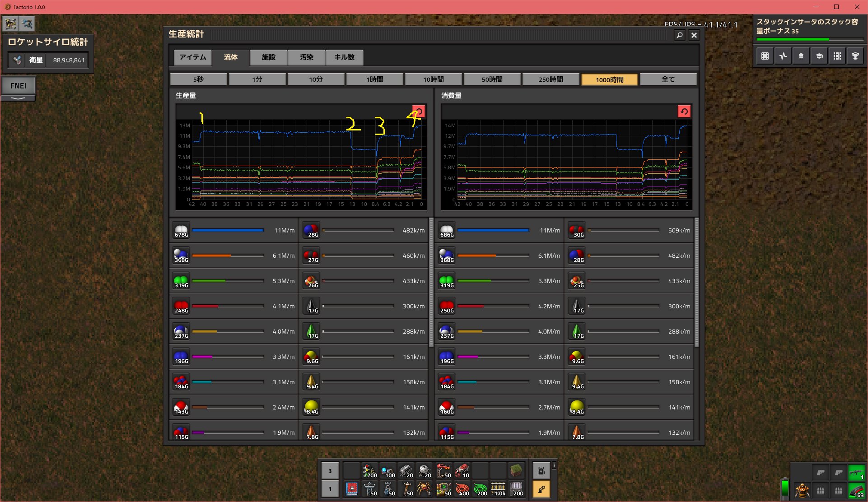Set time range to 1時間
Image resolution: width=868 pixels, height=502 pixels.
click(x=375, y=79)
